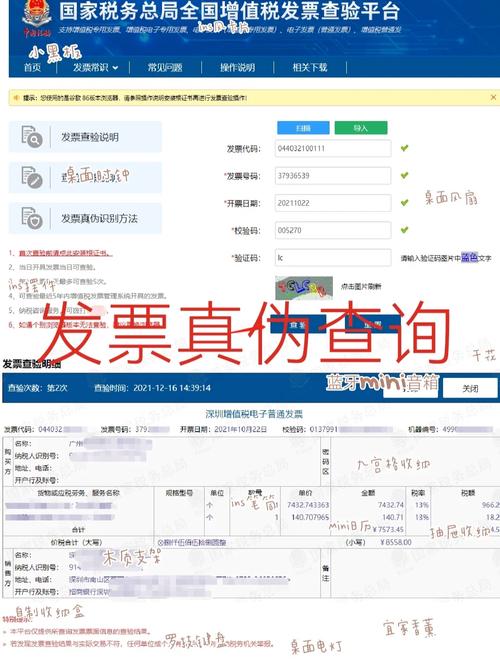Click the 关闭 button in 发票查验明细
The image size is (500, 666).
click(x=470, y=388)
